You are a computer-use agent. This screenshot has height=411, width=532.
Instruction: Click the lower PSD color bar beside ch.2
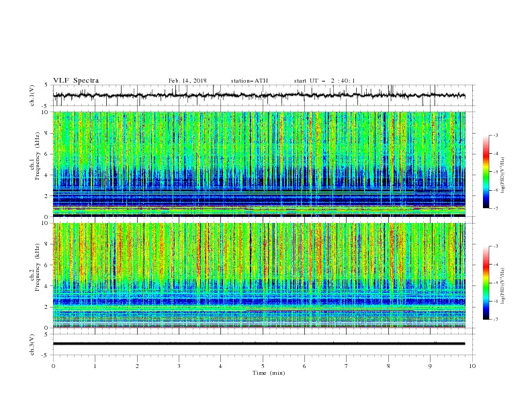coord(486,283)
